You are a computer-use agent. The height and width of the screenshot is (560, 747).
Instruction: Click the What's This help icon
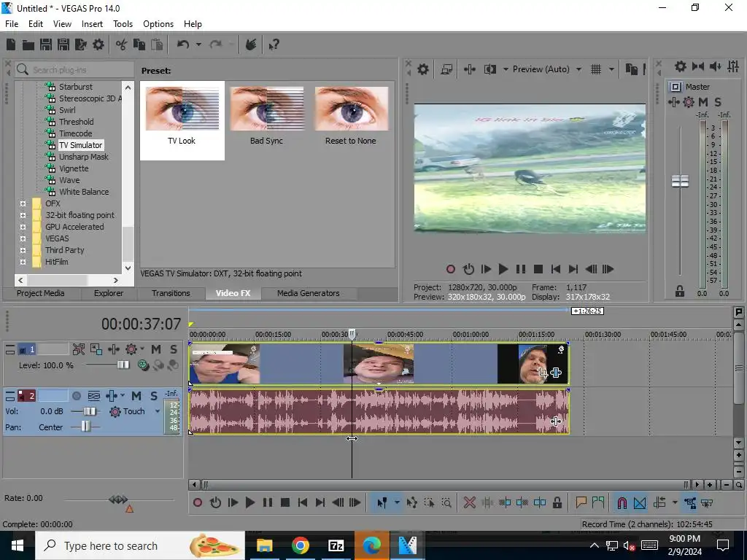pos(274,44)
